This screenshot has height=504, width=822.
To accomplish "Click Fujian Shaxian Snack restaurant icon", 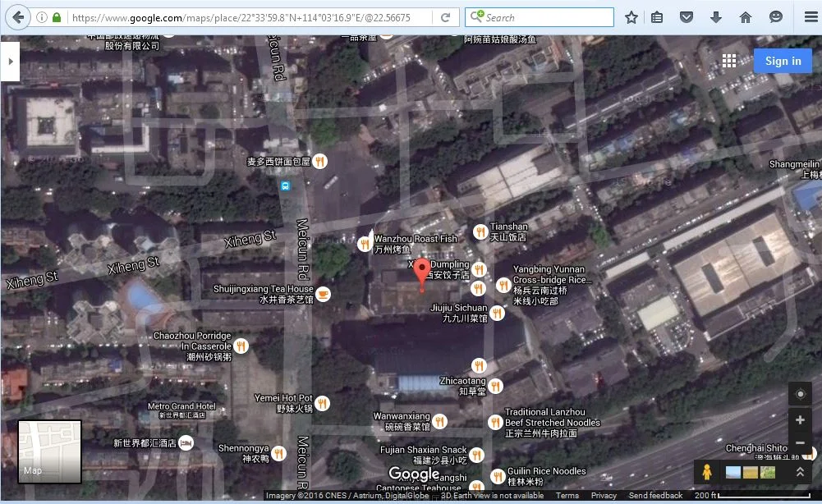I will point(476,455).
